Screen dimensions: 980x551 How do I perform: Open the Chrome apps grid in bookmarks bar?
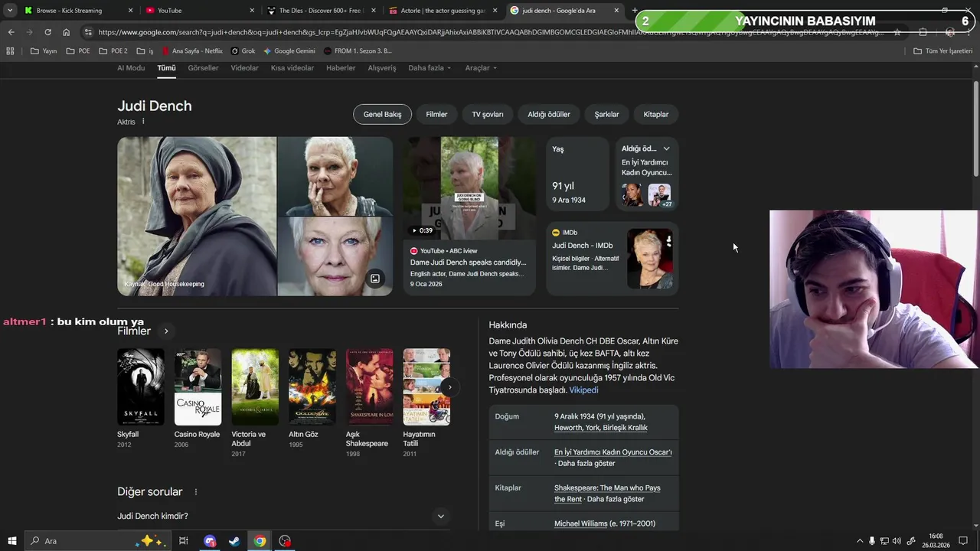tap(10, 51)
